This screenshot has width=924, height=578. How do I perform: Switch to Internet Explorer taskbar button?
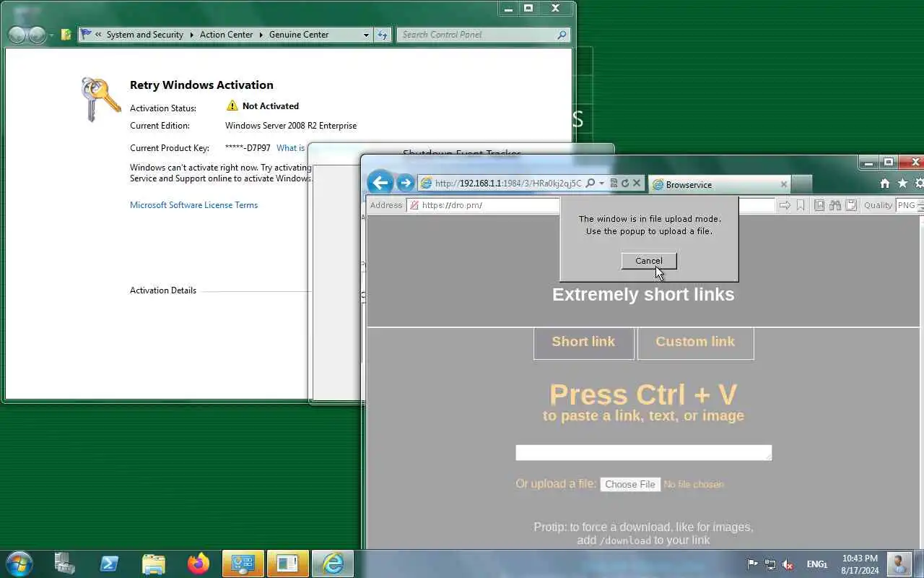coord(333,564)
